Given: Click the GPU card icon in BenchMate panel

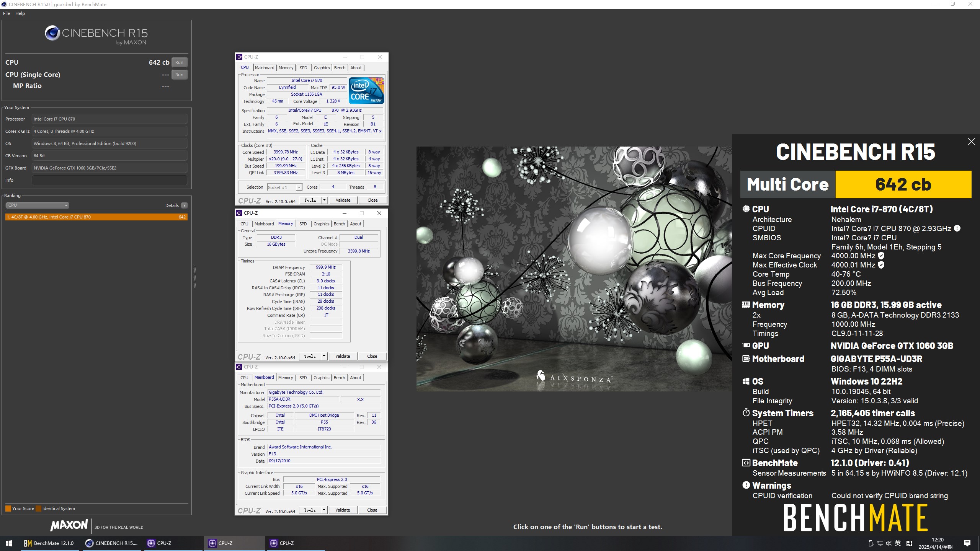Looking at the screenshot, I should [x=746, y=346].
